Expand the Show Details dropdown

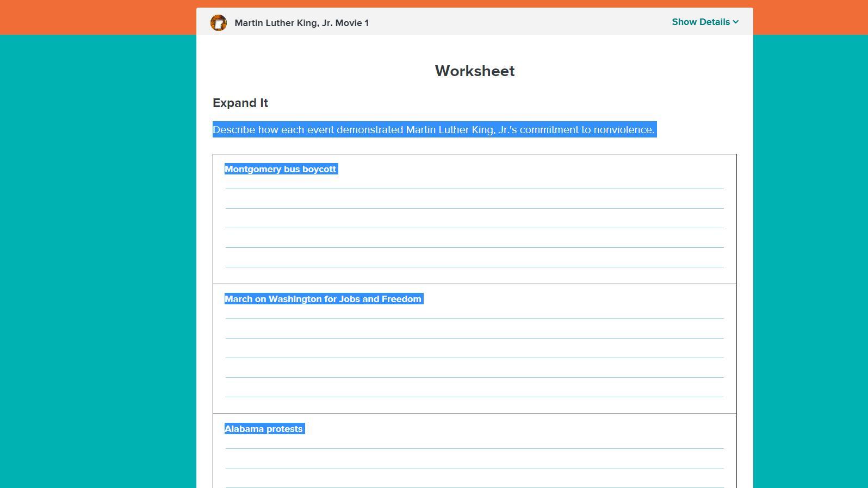(x=705, y=22)
